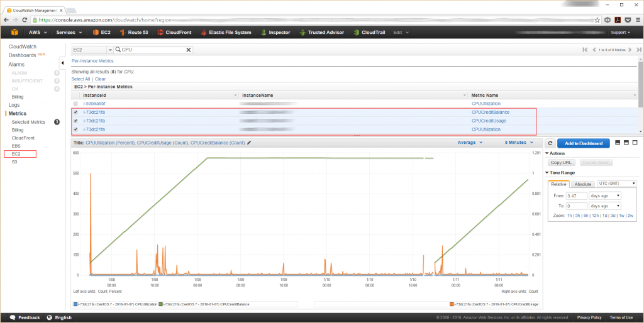Open Selected Metrics in sidebar
Image resolution: width=644 pixels, height=323 pixels.
[x=28, y=122]
